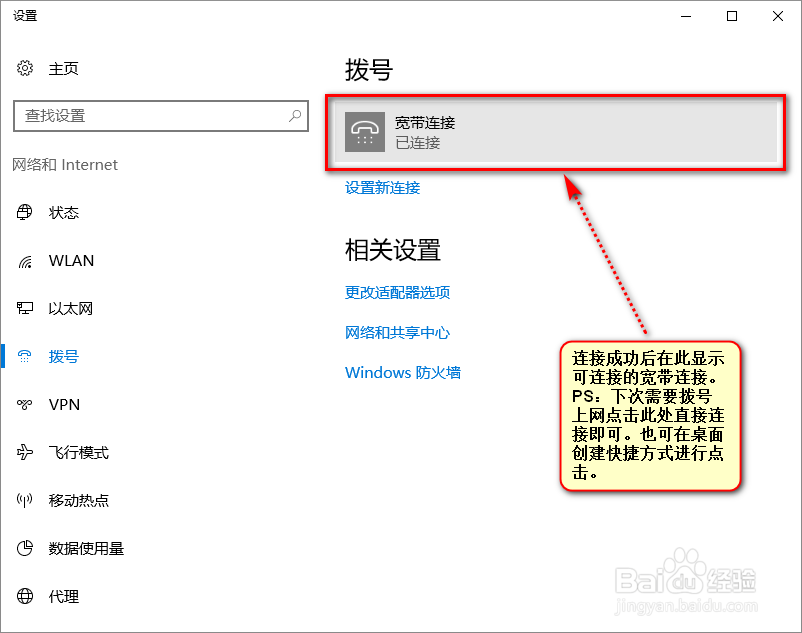
Task: Switch to WLAN settings
Action: tap(71, 261)
